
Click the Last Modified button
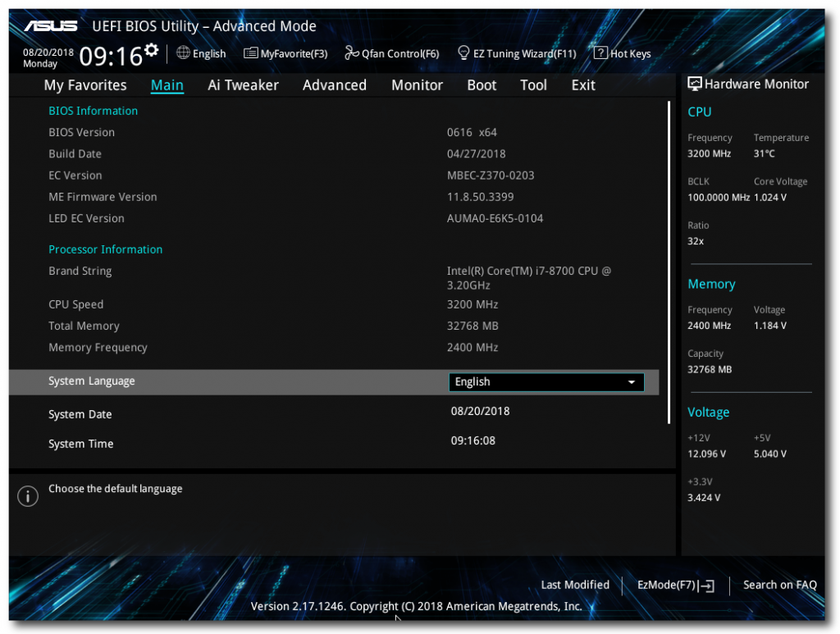pyautogui.click(x=575, y=585)
